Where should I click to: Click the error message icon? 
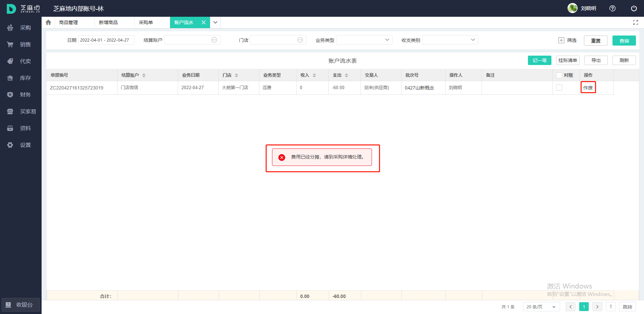pos(282,157)
